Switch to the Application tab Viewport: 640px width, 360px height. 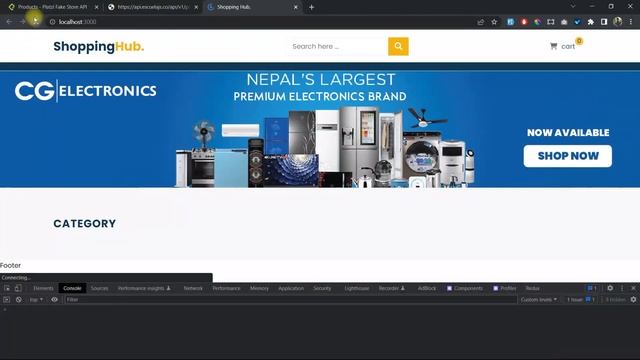click(x=291, y=288)
